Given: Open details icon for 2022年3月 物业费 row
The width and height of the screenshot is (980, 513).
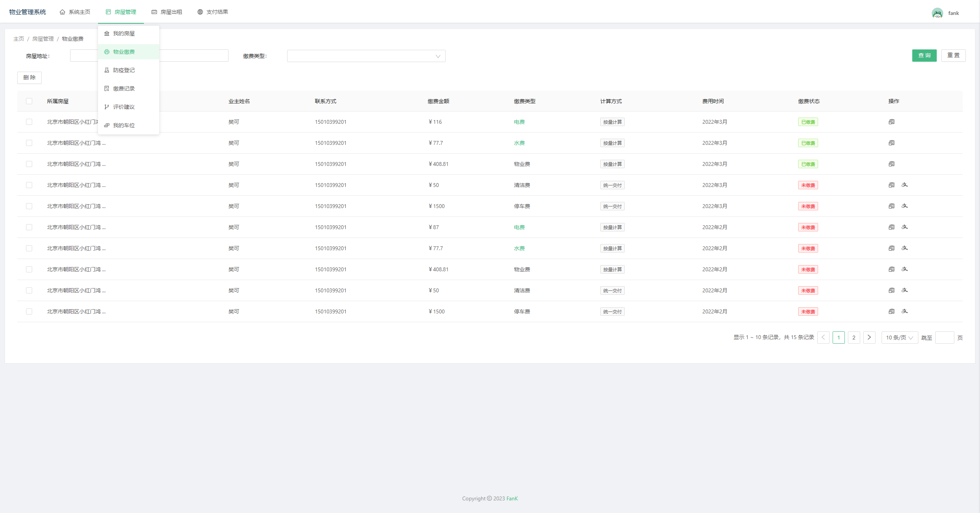Looking at the screenshot, I should coord(892,164).
